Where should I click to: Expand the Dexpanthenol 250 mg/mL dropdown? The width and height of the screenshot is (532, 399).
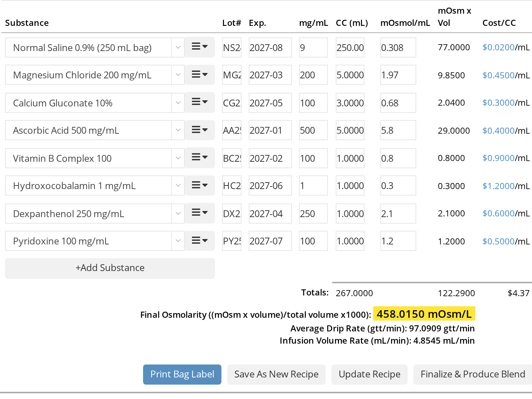(x=178, y=214)
